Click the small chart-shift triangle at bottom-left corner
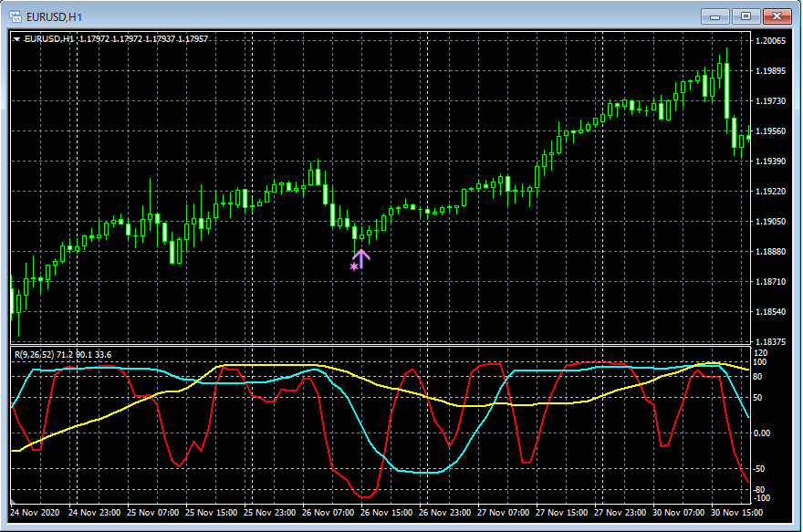This screenshot has width=803, height=532. pyautogui.click(x=12, y=500)
